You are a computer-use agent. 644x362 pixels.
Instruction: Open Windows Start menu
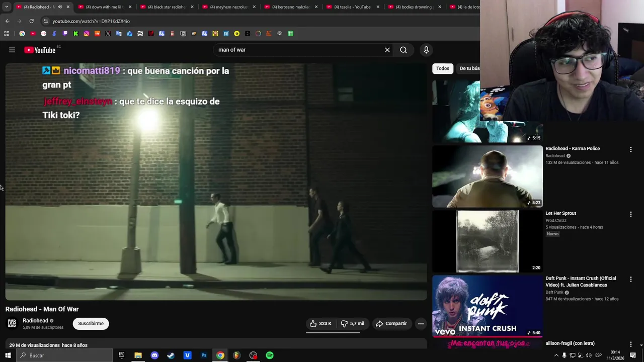pos(8,355)
